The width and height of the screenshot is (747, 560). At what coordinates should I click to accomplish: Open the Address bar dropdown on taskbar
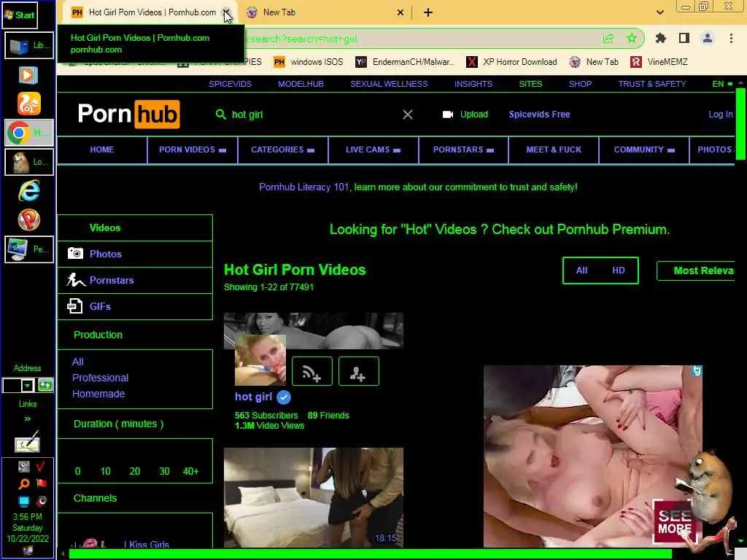pos(28,385)
